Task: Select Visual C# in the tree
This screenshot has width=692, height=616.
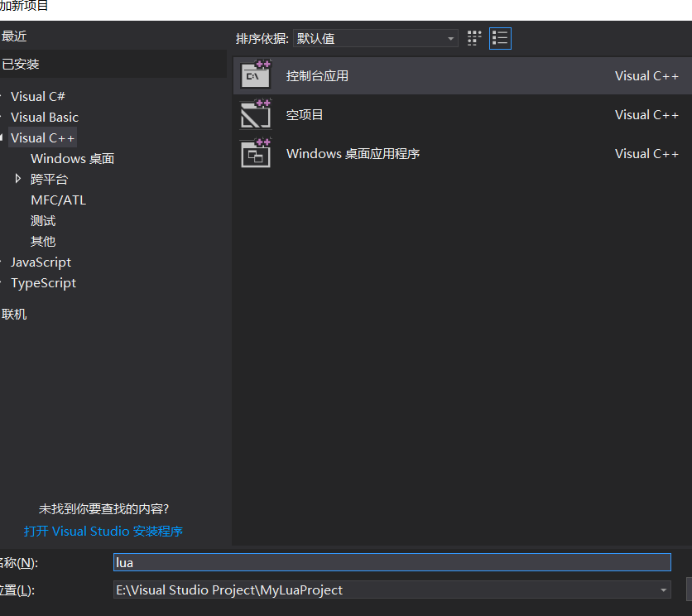Action: point(38,96)
